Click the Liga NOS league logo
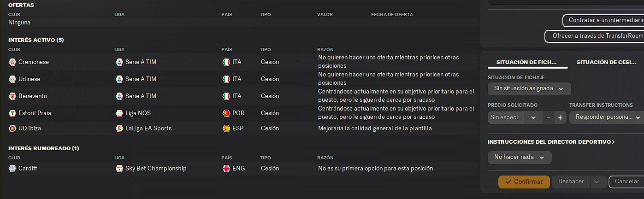The image size is (644, 199). (x=119, y=113)
